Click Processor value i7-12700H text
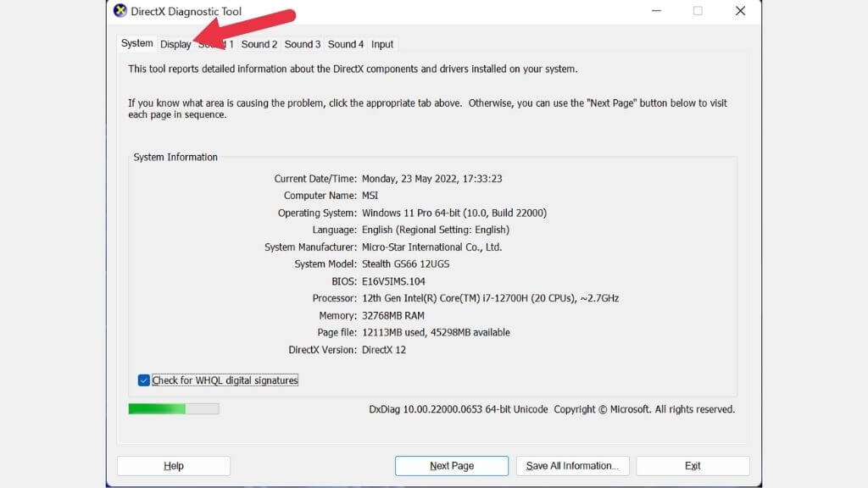 click(490, 298)
